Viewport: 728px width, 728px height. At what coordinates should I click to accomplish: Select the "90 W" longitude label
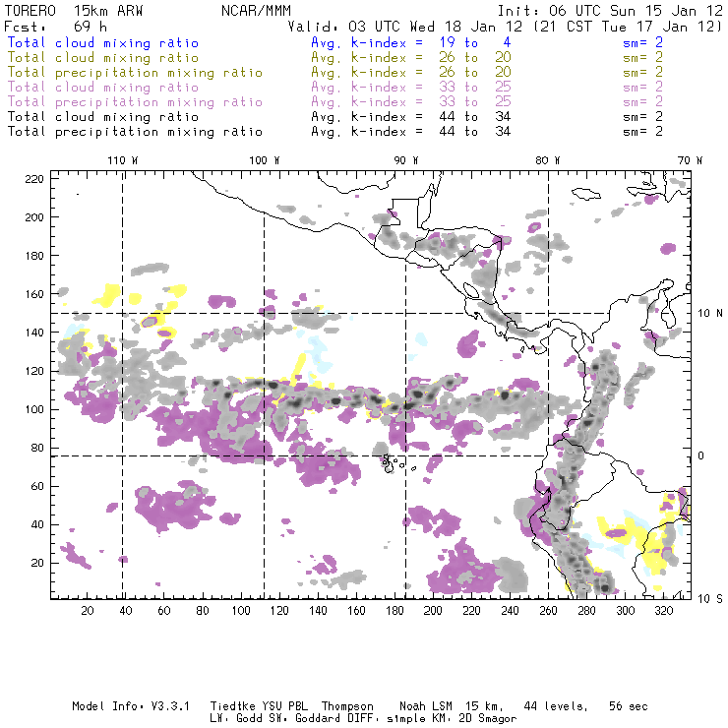click(406, 160)
